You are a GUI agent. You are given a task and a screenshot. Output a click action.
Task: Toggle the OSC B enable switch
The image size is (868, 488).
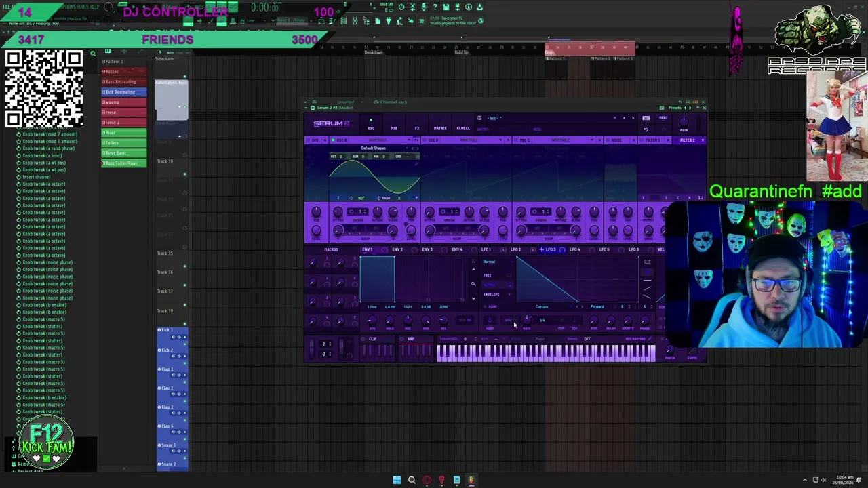423,140
